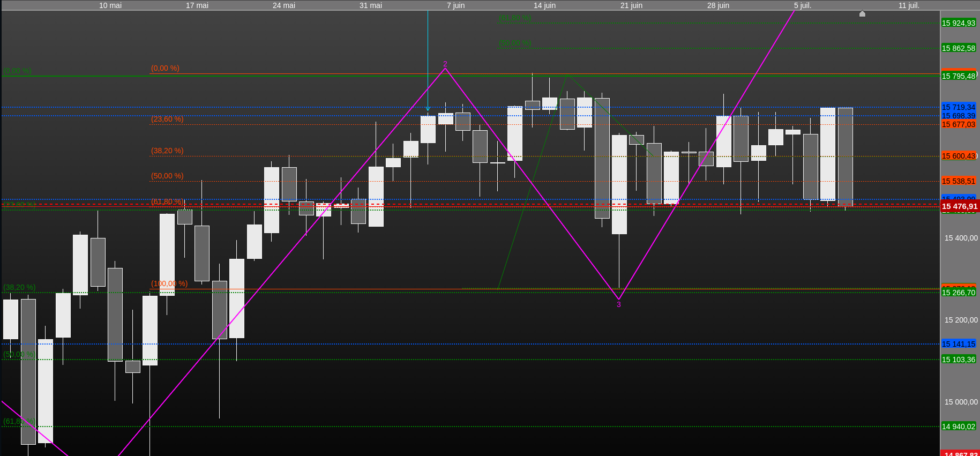
Task: Click the orange 15 538,51 price tag
Action: (959, 181)
